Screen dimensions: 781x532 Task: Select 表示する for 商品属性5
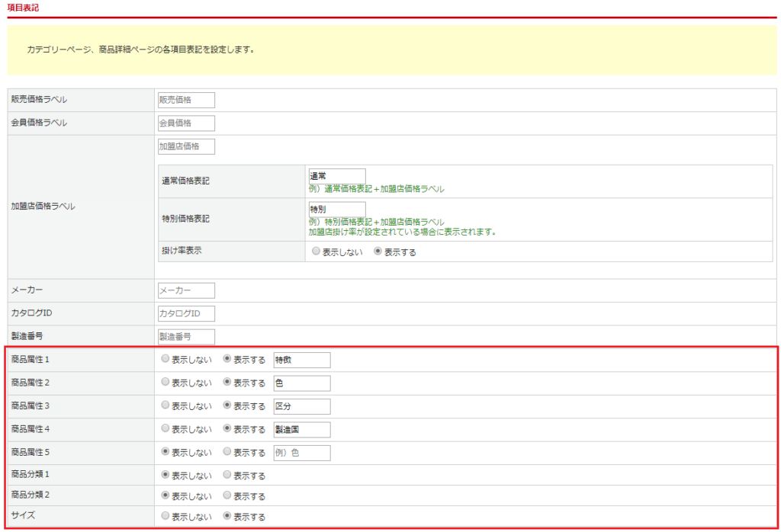click(x=227, y=452)
